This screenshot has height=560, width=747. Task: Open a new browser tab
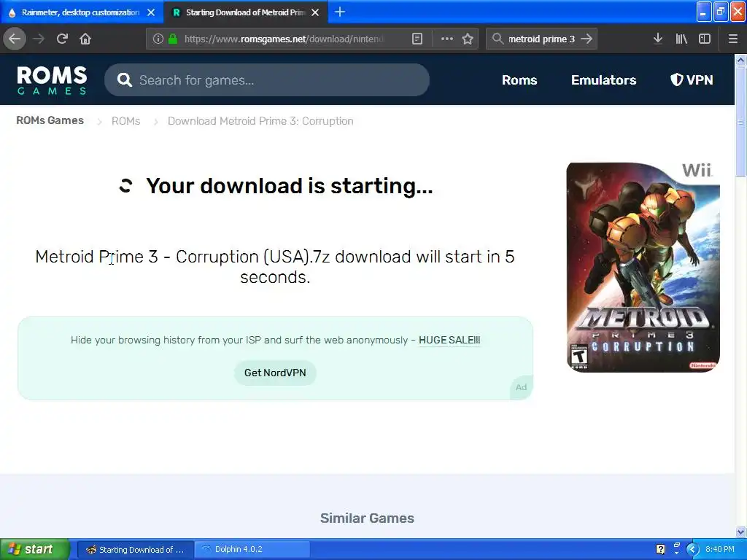pyautogui.click(x=340, y=12)
